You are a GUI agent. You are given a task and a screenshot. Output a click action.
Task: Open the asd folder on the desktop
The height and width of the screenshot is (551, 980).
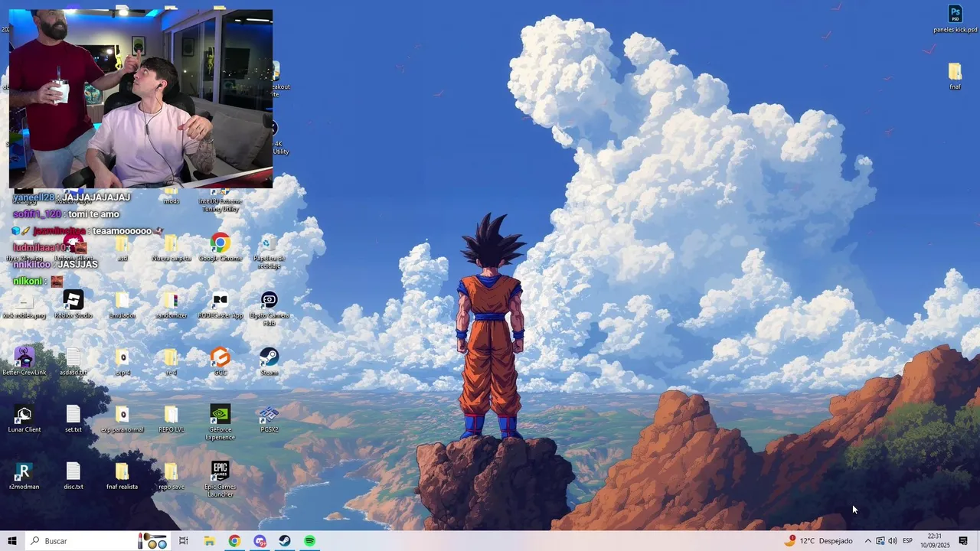[x=122, y=248]
